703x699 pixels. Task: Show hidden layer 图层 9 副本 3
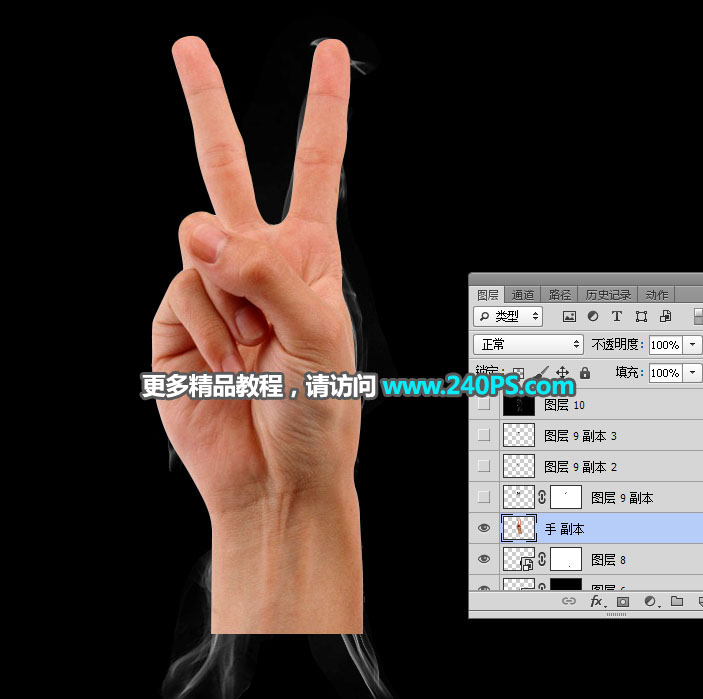[x=484, y=435]
